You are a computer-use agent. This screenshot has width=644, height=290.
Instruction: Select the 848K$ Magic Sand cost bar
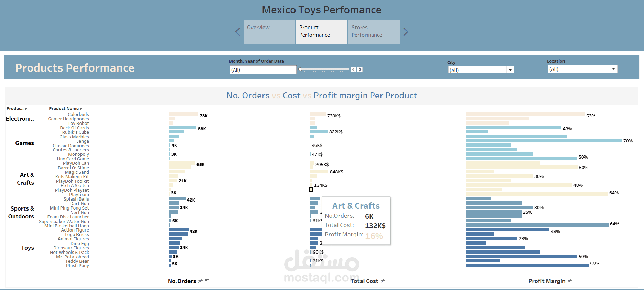(319, 172)
